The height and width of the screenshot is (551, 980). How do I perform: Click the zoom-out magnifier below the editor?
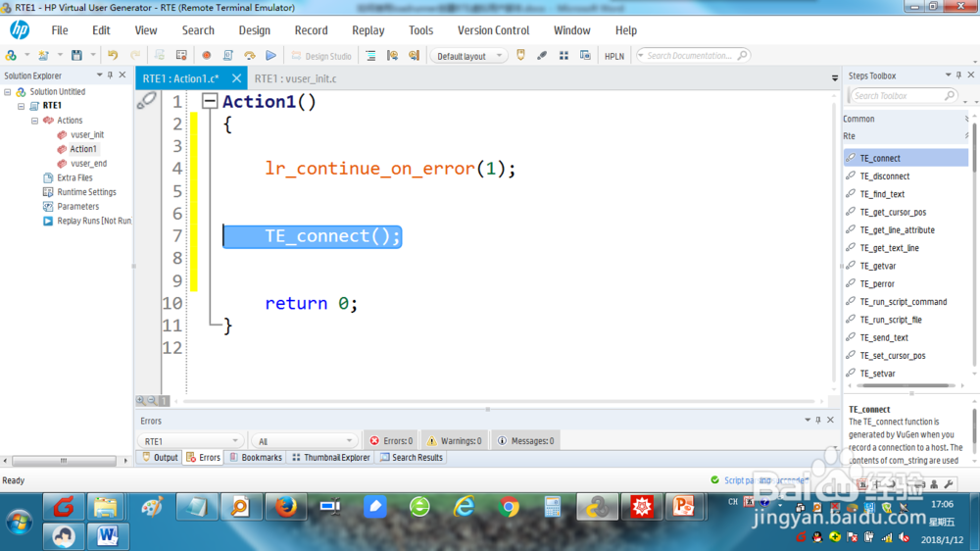152,400
